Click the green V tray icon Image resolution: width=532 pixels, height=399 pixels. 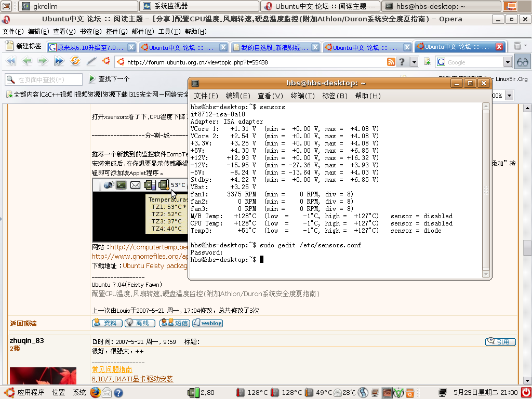[x=398, y=393]
